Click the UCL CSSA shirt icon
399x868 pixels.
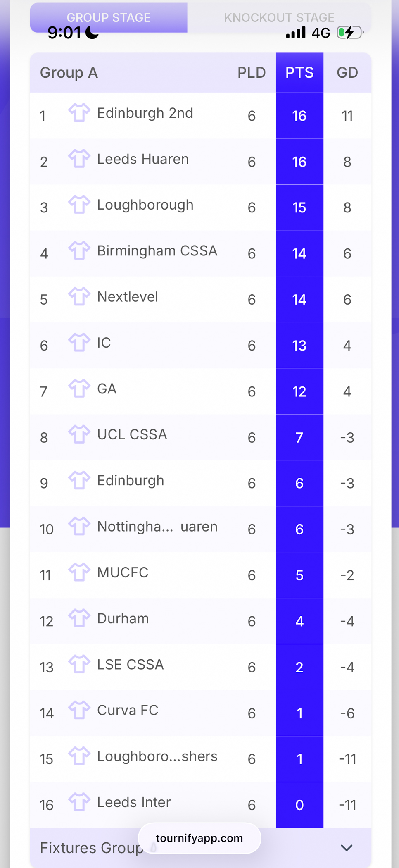tap(79, 434)
